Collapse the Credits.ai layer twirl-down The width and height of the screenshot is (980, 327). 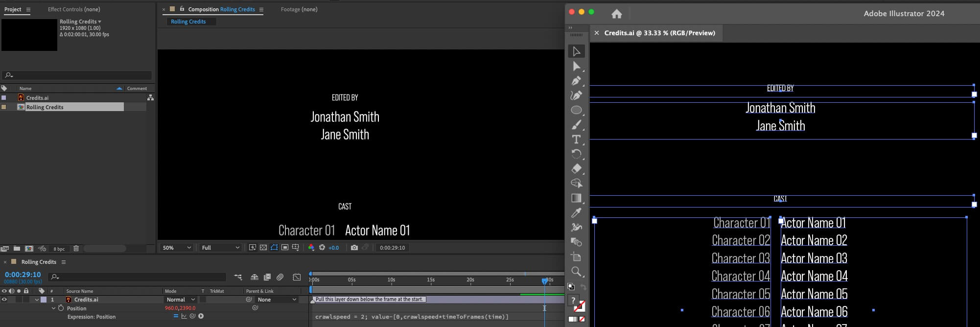[37, 300]
